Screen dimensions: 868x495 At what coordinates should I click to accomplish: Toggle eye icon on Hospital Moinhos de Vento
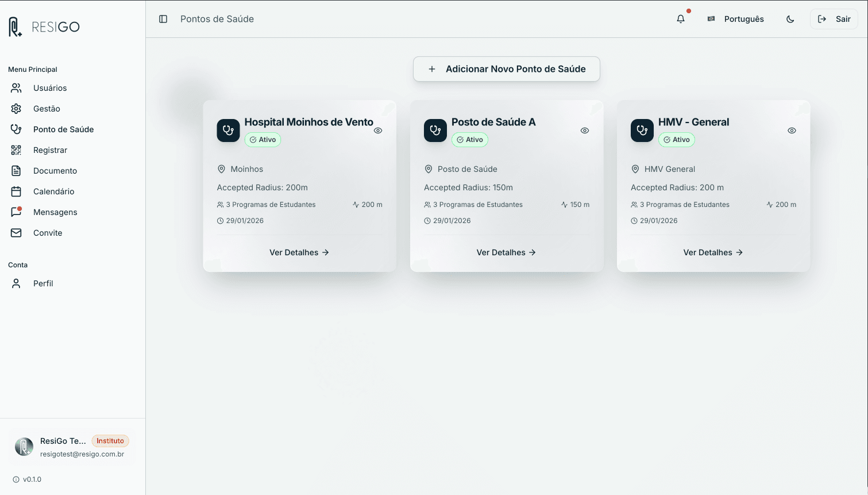(378, 131)
